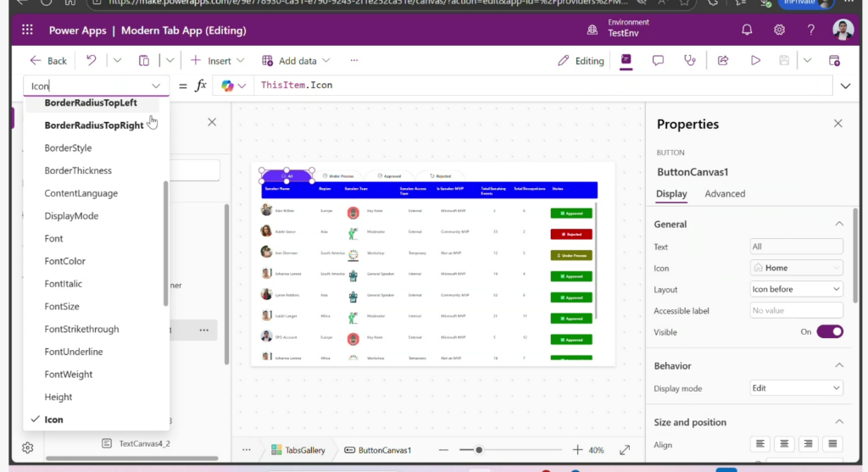Select center alignment button
Image resolution: width=868 pixels, height=472 pixels.
[785, 444]
